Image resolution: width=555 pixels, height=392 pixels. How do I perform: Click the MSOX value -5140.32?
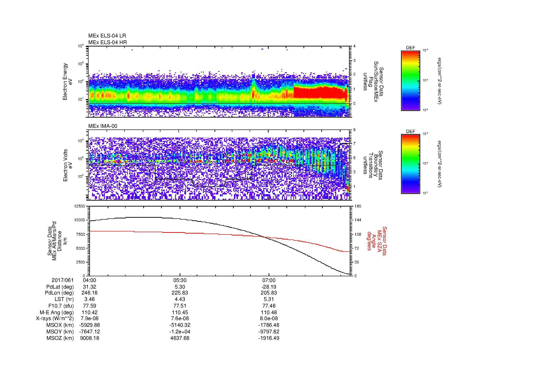point(180,325)
